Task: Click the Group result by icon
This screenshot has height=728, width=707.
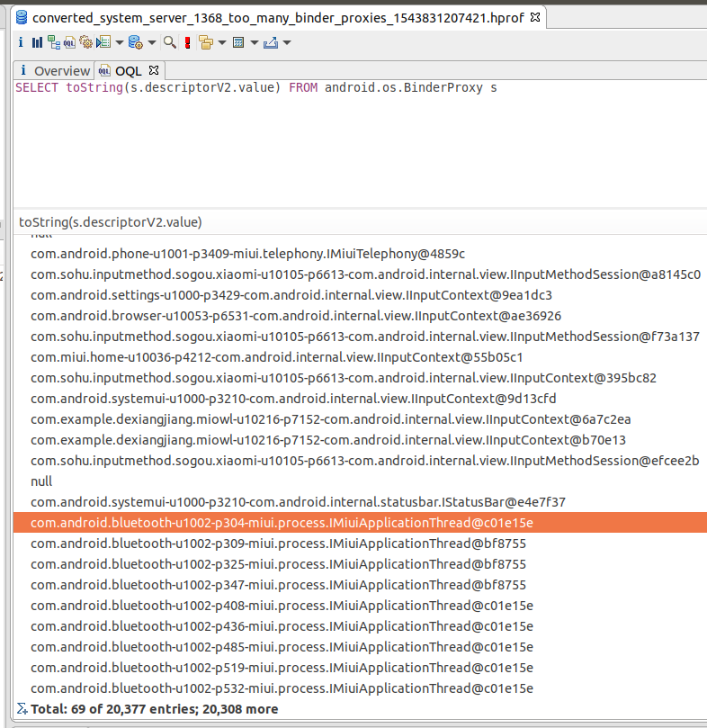Action: pyautogui.click(x=206, y=42)
